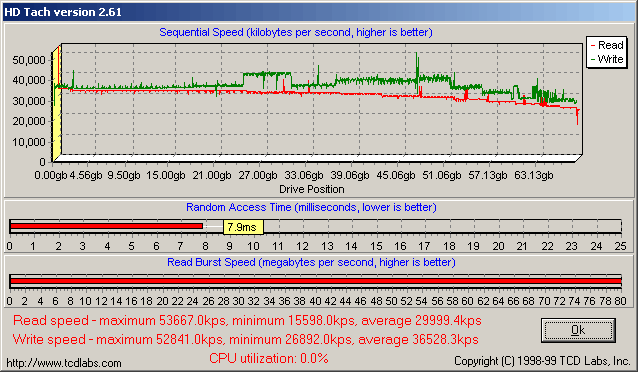Click the red Random Access Time bar
Viewport: 638px width, 372px height.
point(106,226)
